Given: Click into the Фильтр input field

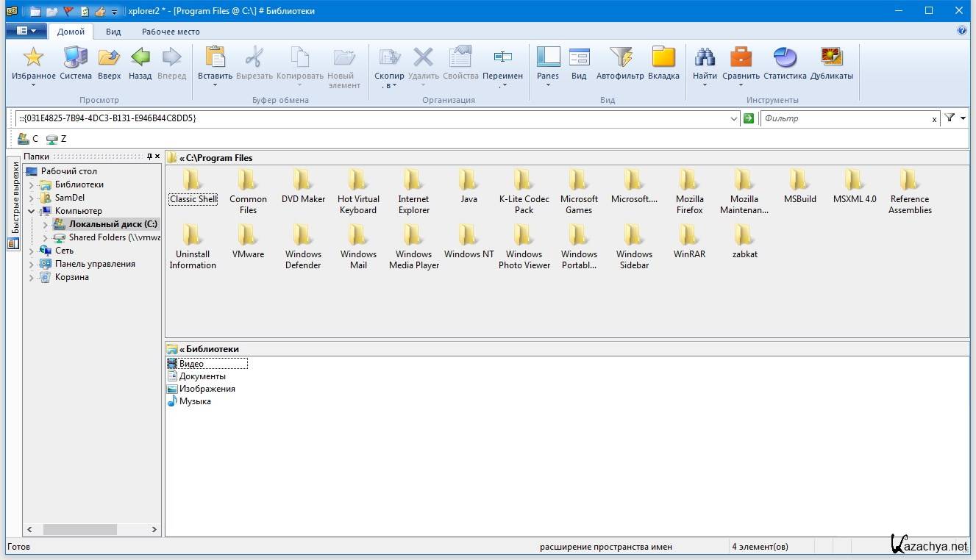Looking at the screenshot, I should pos(844,118).
